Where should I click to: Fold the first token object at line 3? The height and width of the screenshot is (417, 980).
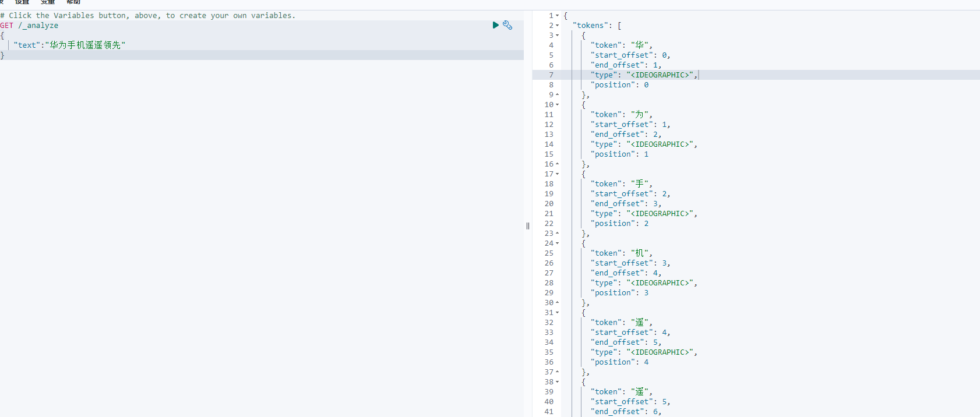pyautogui.click(x=558, y=36)
